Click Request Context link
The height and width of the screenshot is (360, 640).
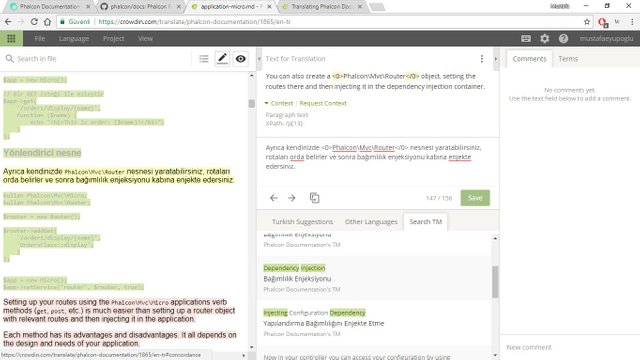[323, 103]
